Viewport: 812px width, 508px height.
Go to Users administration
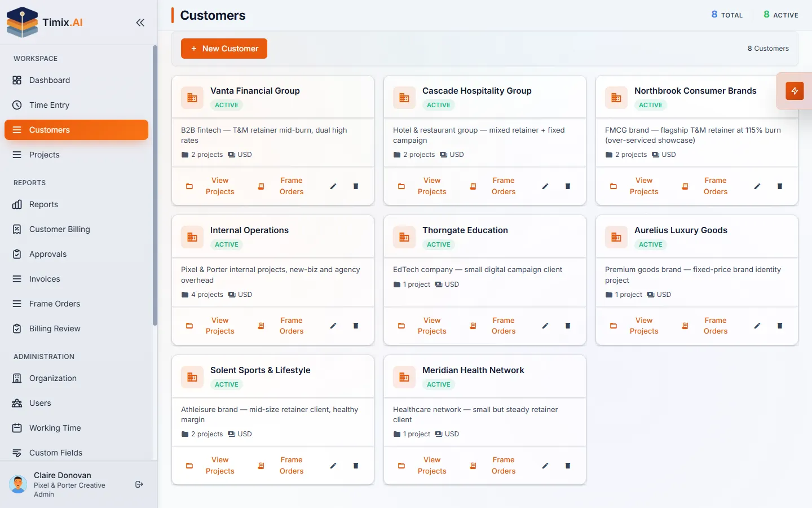76,403
